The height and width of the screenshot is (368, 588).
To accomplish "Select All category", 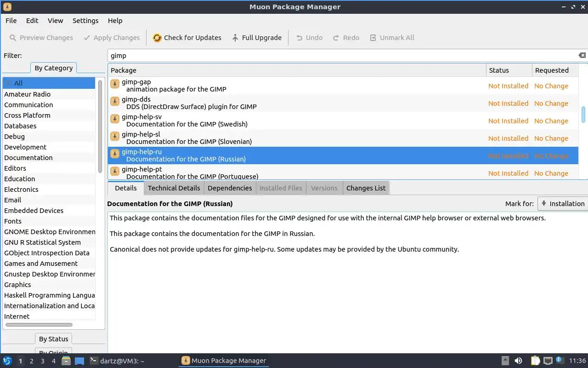I will 49,83.
